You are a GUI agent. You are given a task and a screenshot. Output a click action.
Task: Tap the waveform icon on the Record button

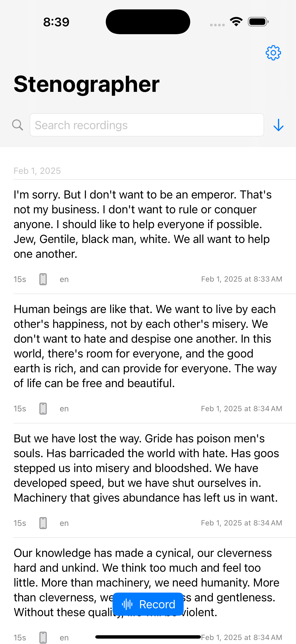127,604
